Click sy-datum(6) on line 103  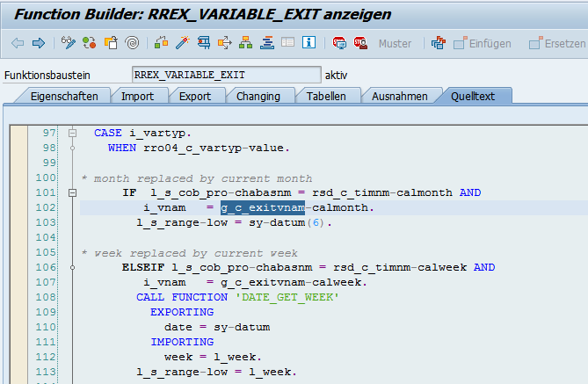click(287, 222)
